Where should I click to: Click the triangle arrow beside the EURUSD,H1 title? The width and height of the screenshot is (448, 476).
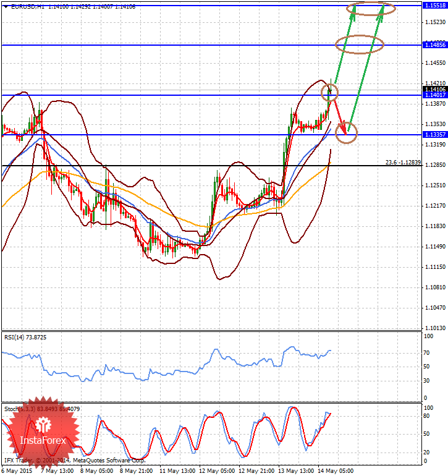6,6
